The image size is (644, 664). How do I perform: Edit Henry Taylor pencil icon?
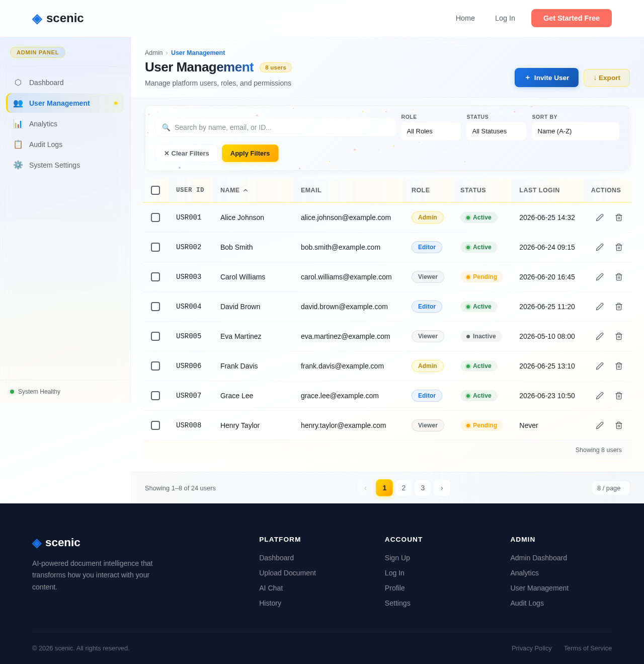click(600, 425)
